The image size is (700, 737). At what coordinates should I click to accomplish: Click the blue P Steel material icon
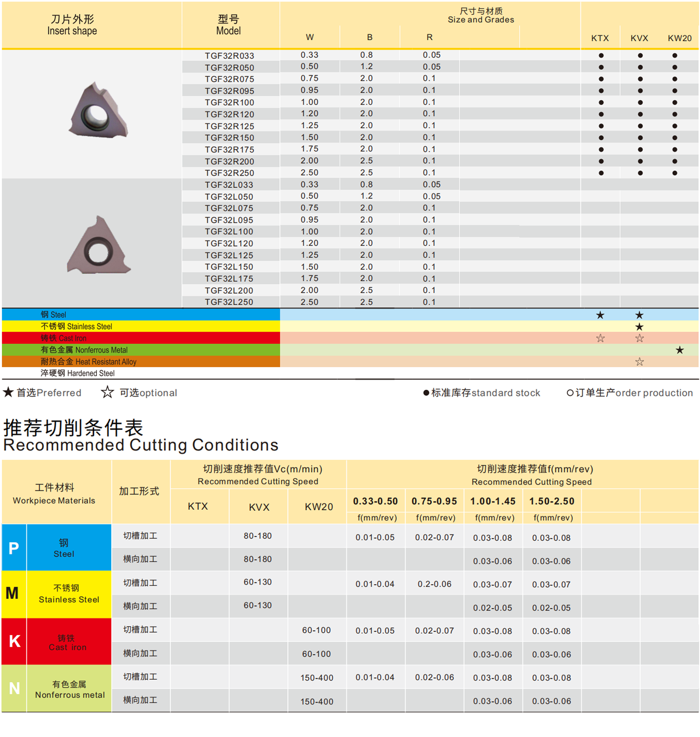point(13,548)
